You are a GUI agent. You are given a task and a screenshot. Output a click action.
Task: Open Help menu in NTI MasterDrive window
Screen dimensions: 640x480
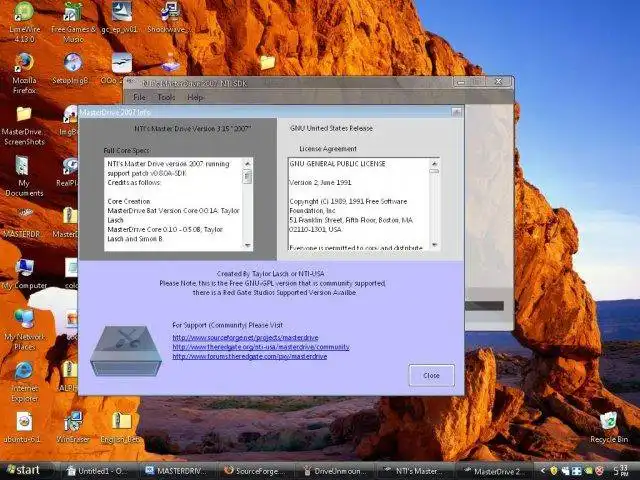tap(195, 97)
